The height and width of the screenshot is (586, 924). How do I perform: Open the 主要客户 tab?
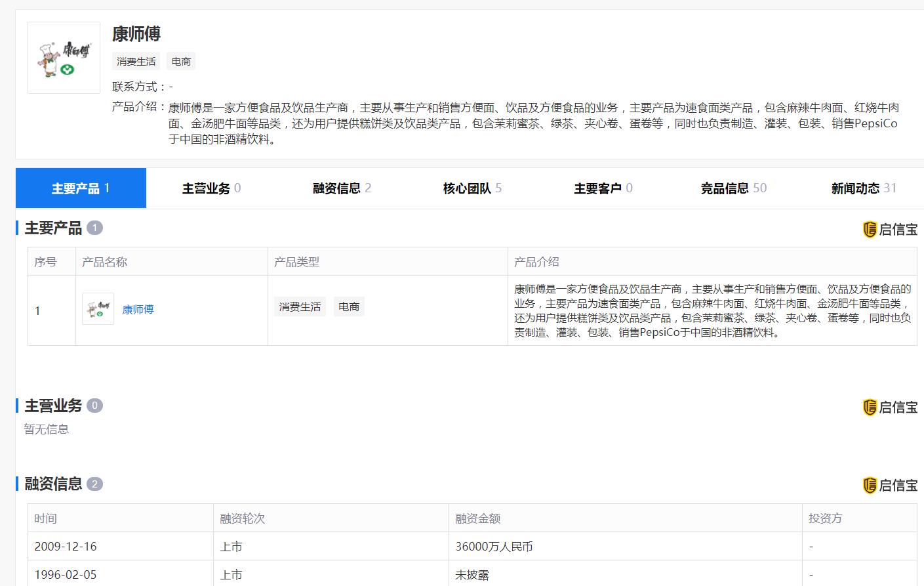click(x=603, y=188)
